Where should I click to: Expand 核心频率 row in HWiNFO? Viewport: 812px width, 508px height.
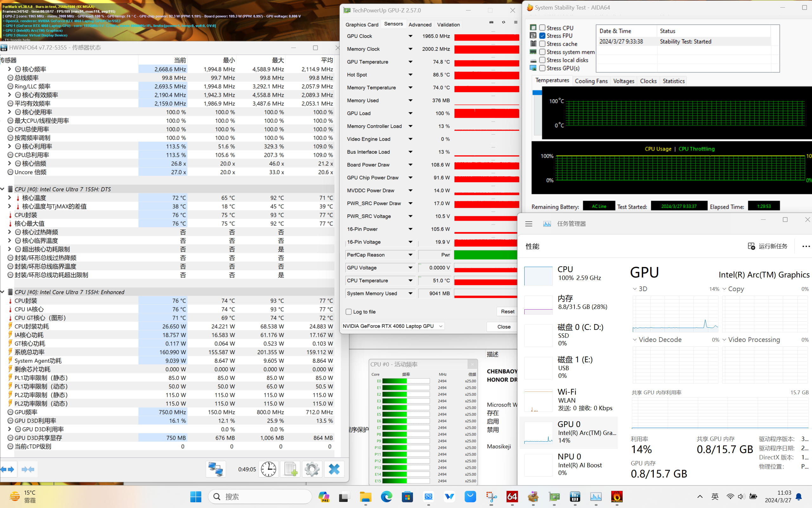[x=10, y=69]
